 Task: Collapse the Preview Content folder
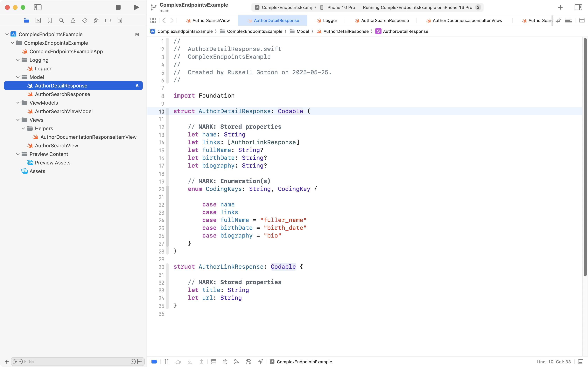coord(18,154)
